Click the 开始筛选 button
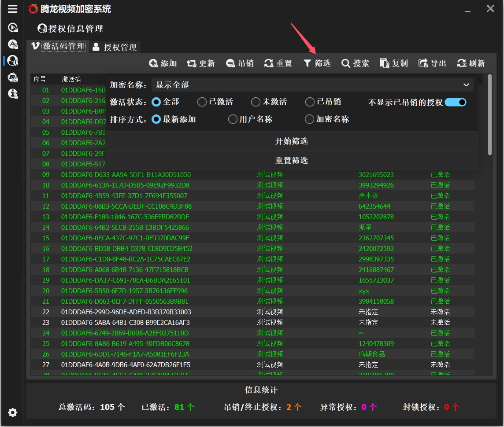This screenshot has height=427, width=504. tap(292, 141)
